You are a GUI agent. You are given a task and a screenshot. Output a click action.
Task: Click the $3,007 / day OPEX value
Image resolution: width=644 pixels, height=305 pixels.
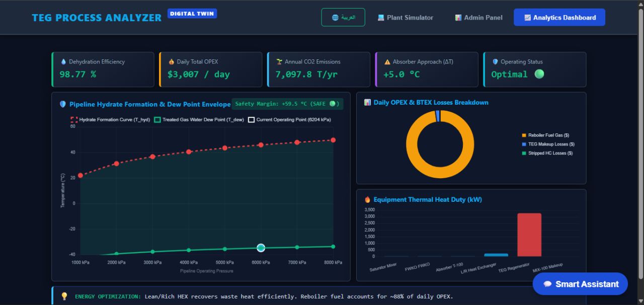[x=199, y=74]
